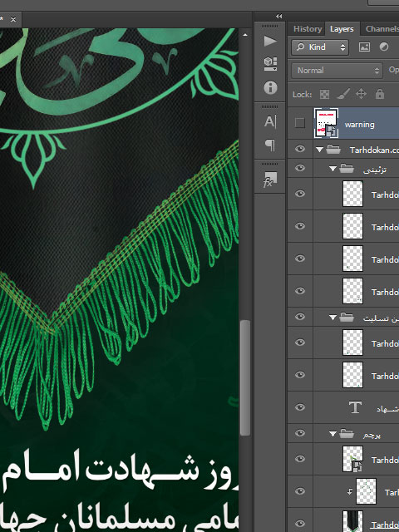Click the T text layer icon
399x532 pixels.
pos(355,407)
